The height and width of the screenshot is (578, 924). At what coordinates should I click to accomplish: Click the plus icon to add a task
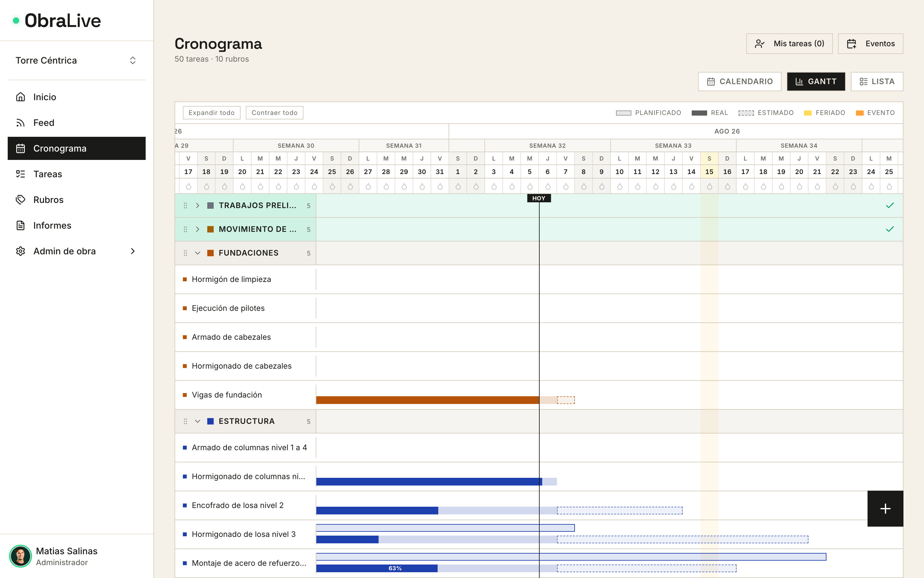point(885,508)
